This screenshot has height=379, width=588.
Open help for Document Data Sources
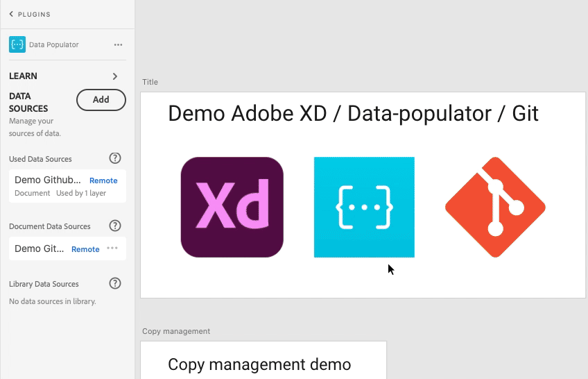tap(116, 226)
